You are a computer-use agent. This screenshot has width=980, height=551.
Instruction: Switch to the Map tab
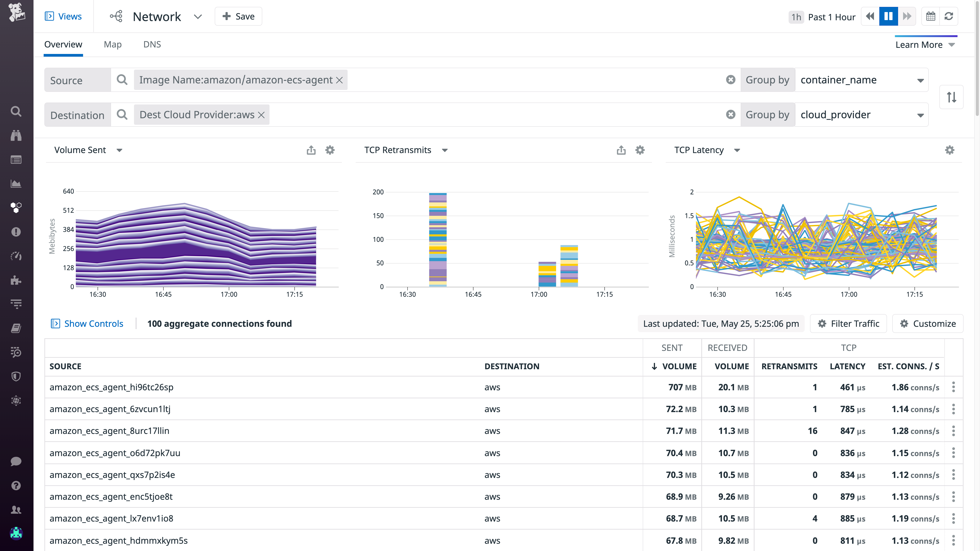[112, 44]
